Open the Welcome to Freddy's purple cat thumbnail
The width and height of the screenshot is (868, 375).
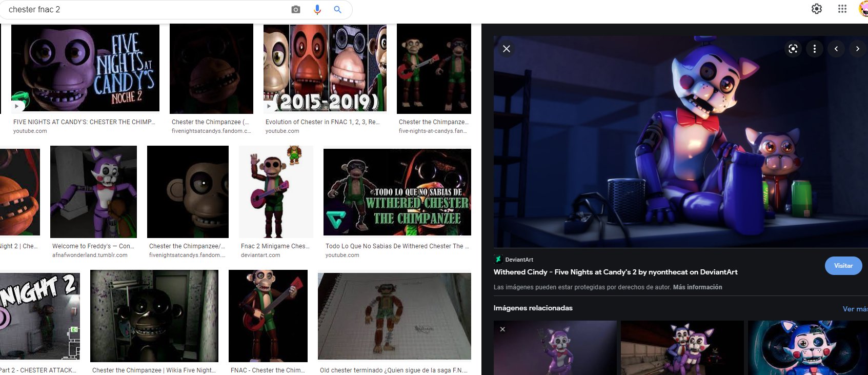click(x=93, y=192)
